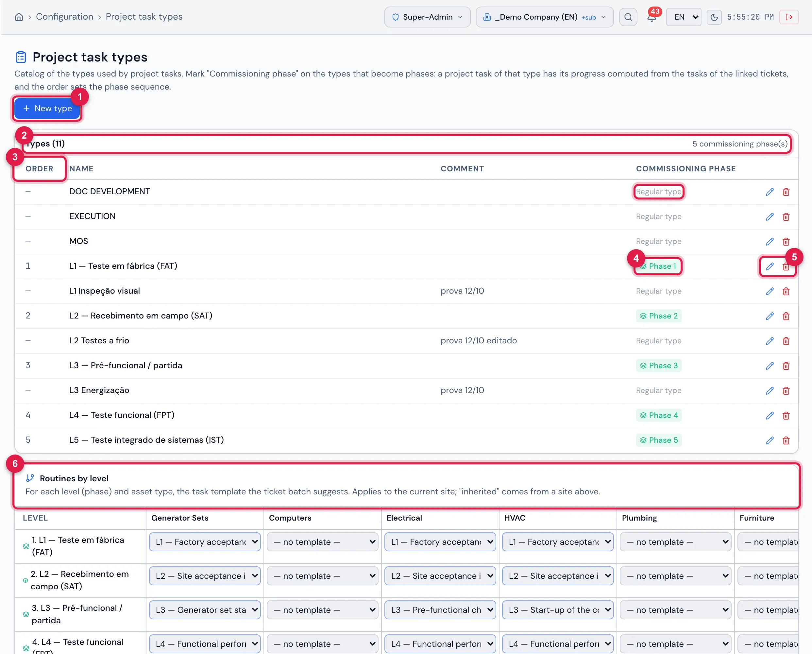Open Generator Sets template for L1 level
The height and width of the screenshot is (654, 812).
point(205,542)
